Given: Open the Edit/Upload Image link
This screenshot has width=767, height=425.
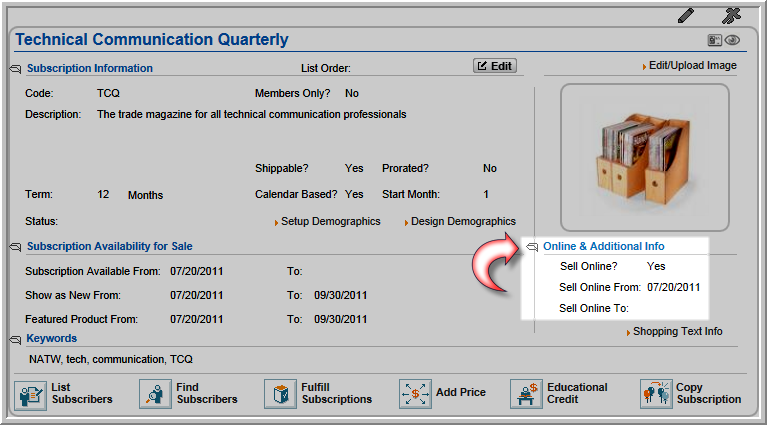Looking at the screenshot, I should pyautogui.click(x=692, y=66).
